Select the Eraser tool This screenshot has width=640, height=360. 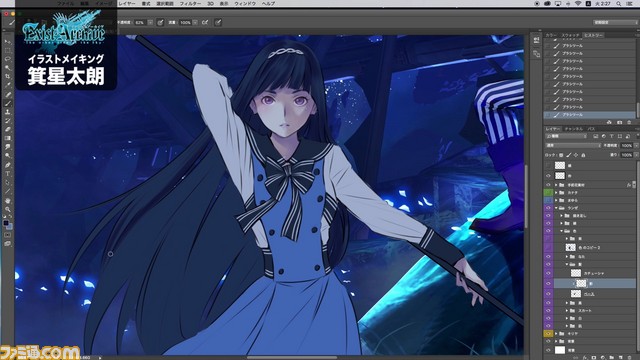7,129
